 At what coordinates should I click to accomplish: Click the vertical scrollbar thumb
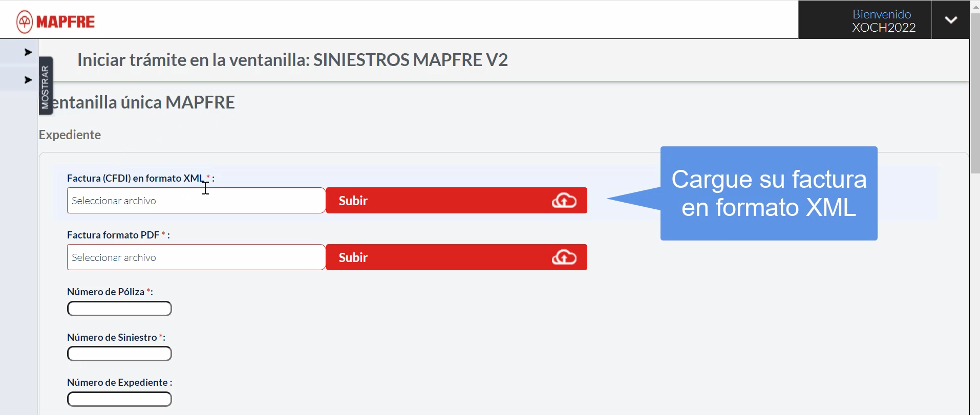coord(975,92)
